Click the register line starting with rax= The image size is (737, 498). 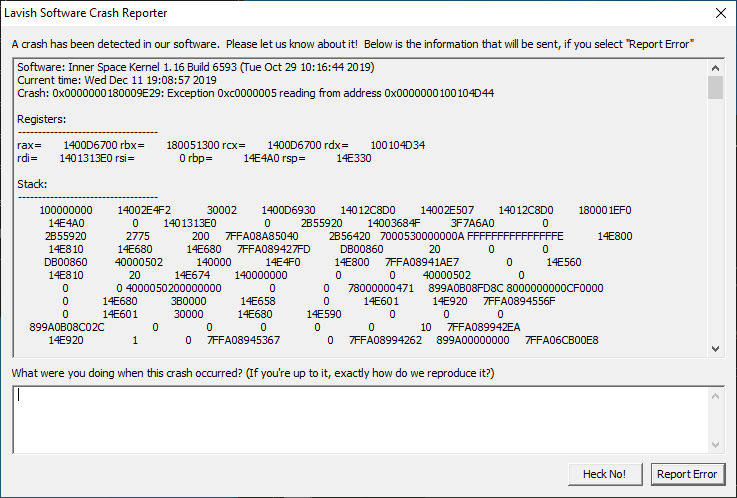tap(221, 145)
